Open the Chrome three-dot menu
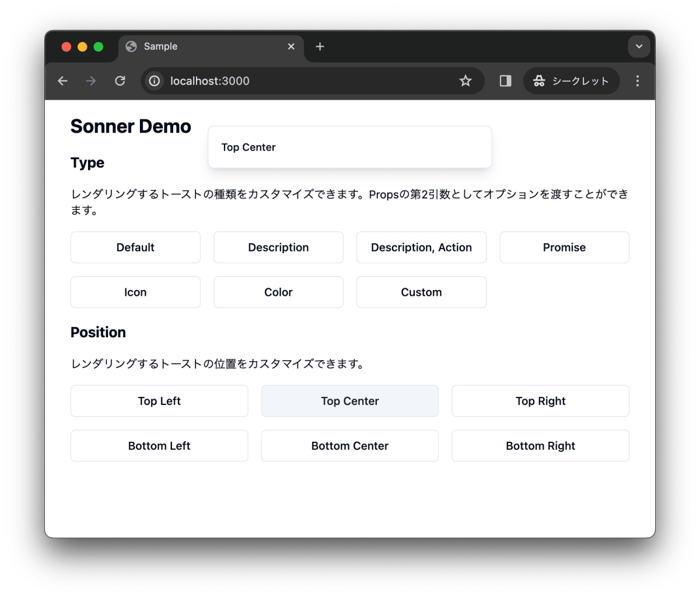 (637, 81)
